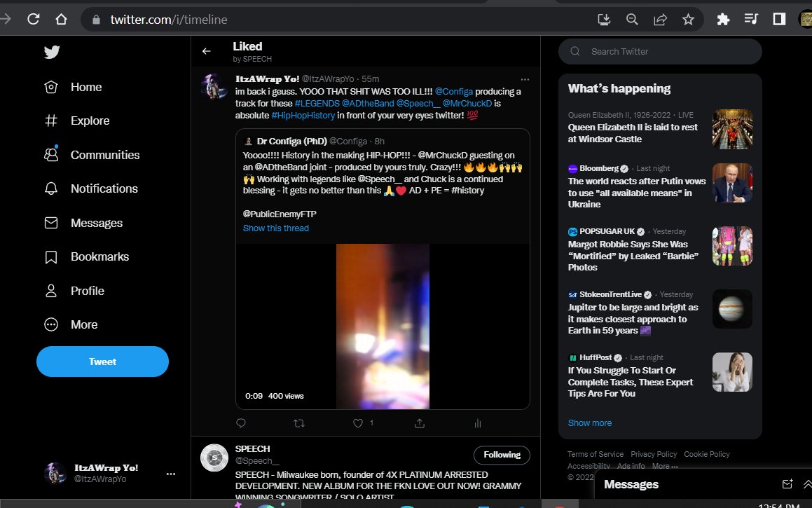Click the zoom magnifier icon in address bar
812x508 pixels.
pos(632,20)
